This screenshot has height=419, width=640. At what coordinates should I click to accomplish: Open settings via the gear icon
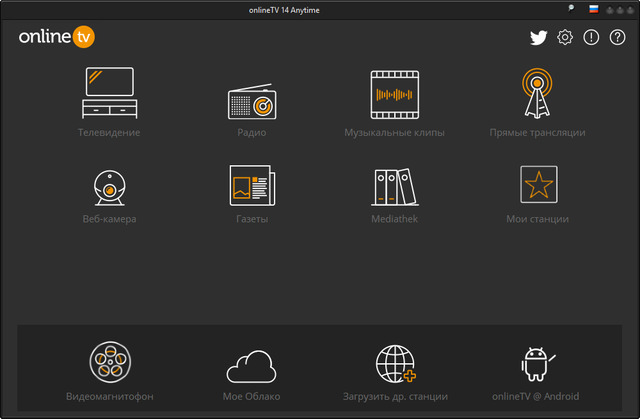point(565,38)
